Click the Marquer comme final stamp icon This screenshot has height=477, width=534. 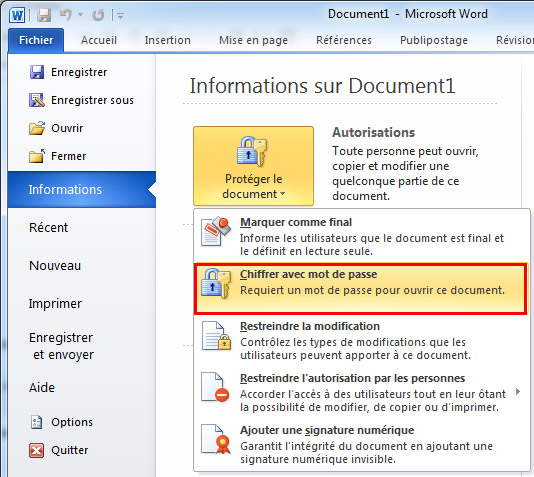coord(216,231)
